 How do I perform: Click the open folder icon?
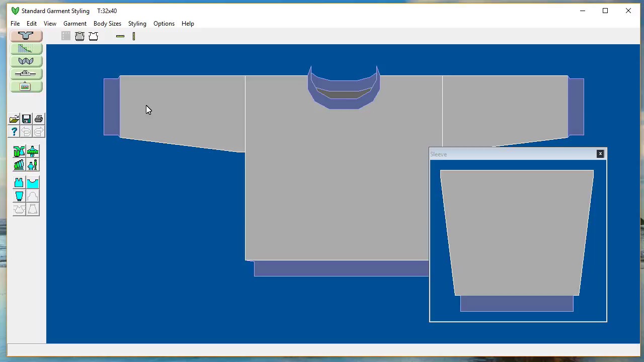[14, 119]
